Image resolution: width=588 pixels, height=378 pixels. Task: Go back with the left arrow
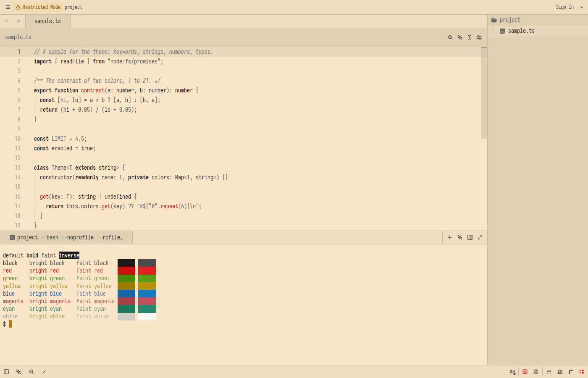point(7,21)
